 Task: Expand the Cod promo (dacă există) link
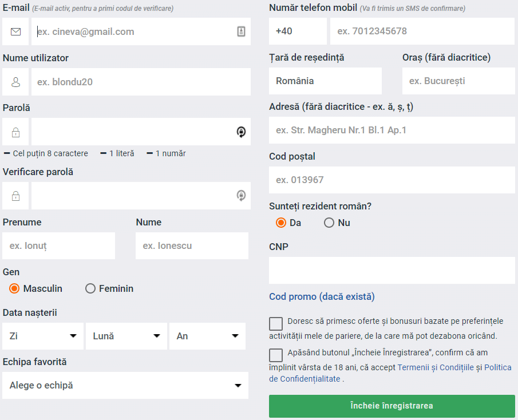tap(322, 296)
